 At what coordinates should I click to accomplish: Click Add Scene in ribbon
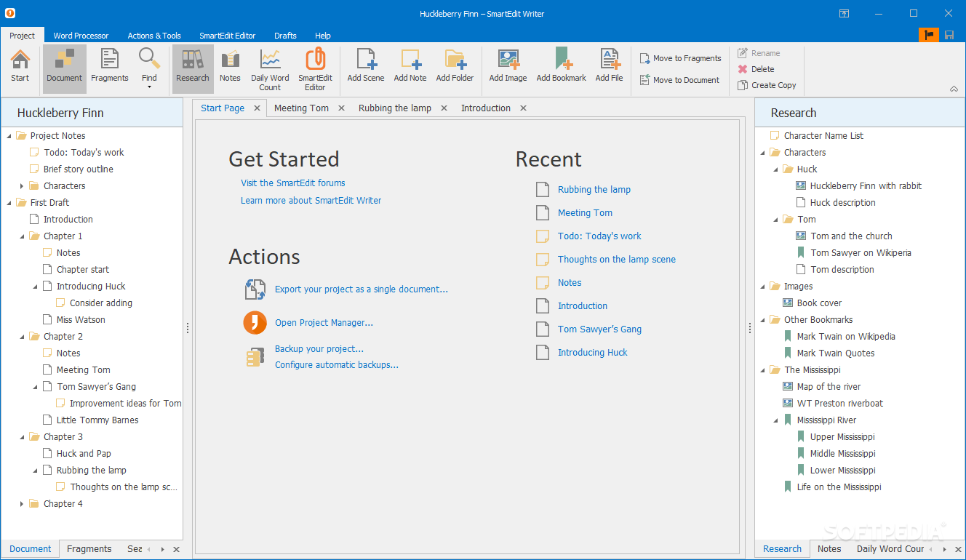click(366, 67)
